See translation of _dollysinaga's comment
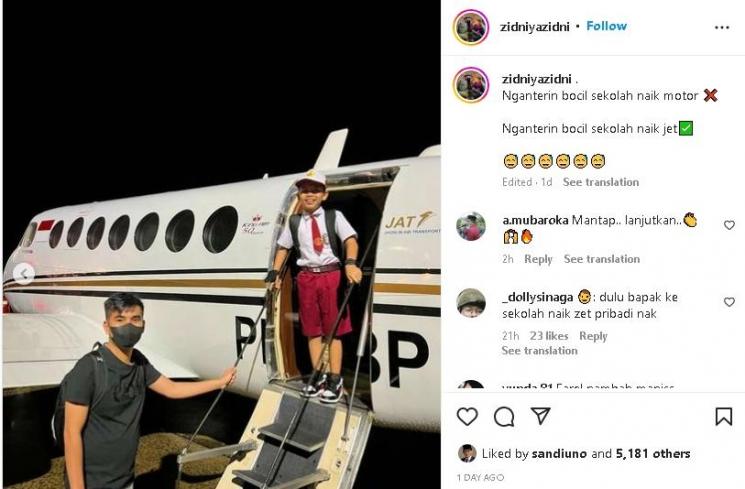Viewport: 745px width, 489px height. [539, 351]
